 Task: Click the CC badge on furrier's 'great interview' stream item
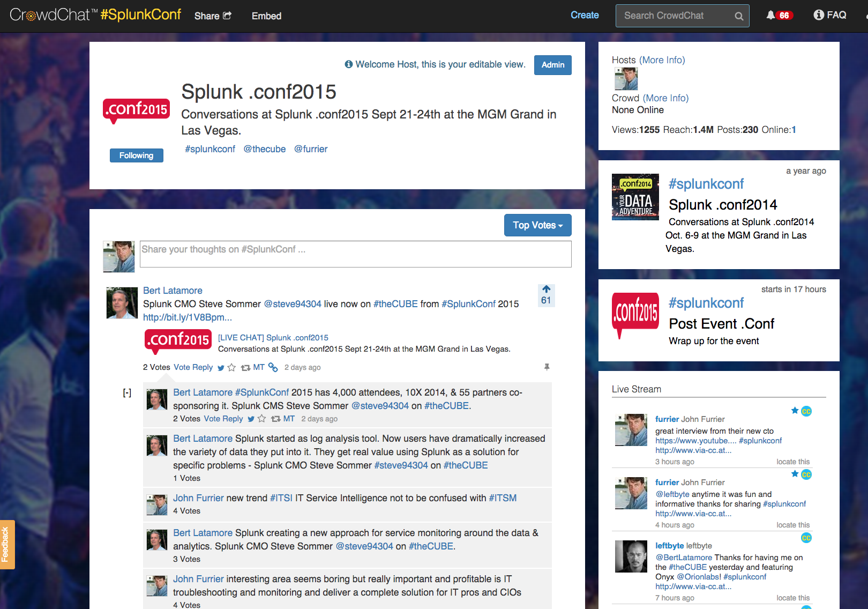tap(806, 411)
